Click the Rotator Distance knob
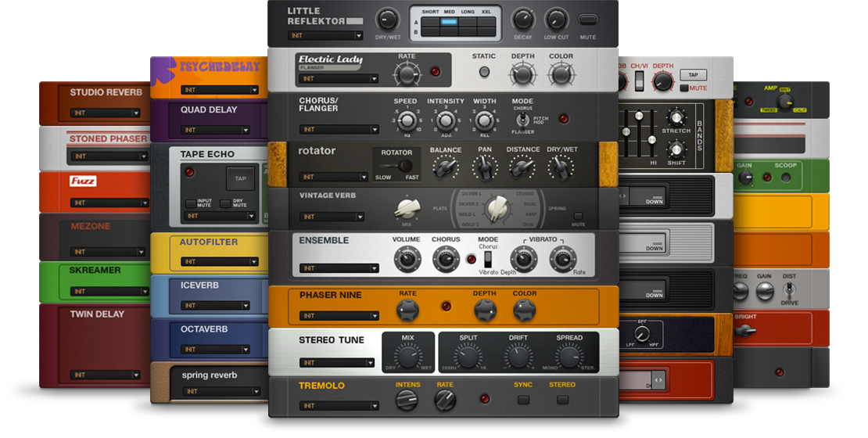 click(522, 166)
